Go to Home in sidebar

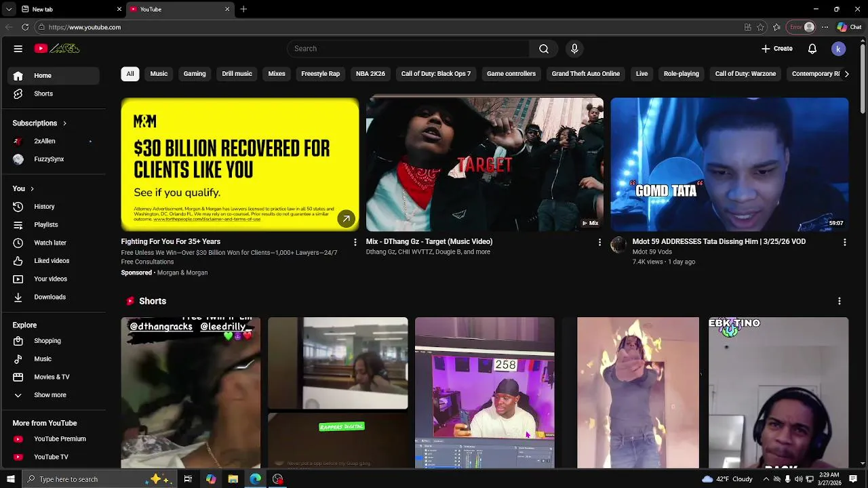[53, 76]
